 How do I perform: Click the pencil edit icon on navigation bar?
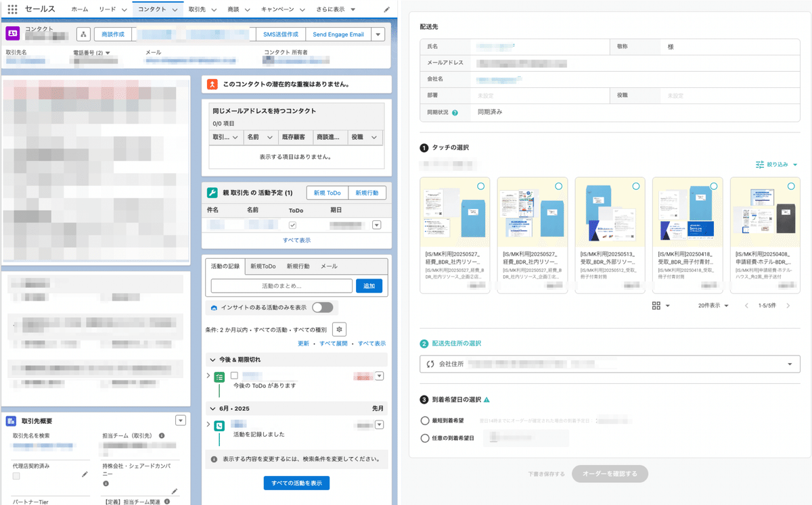386,9
